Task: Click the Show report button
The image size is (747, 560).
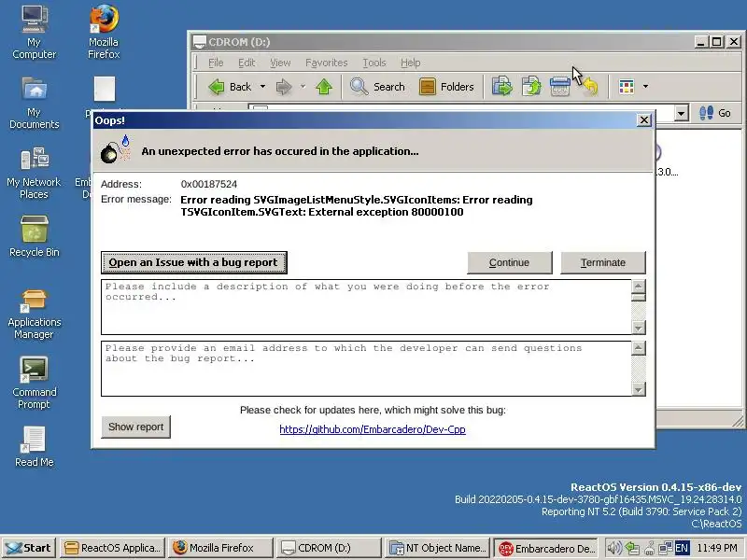Action: 135,427
